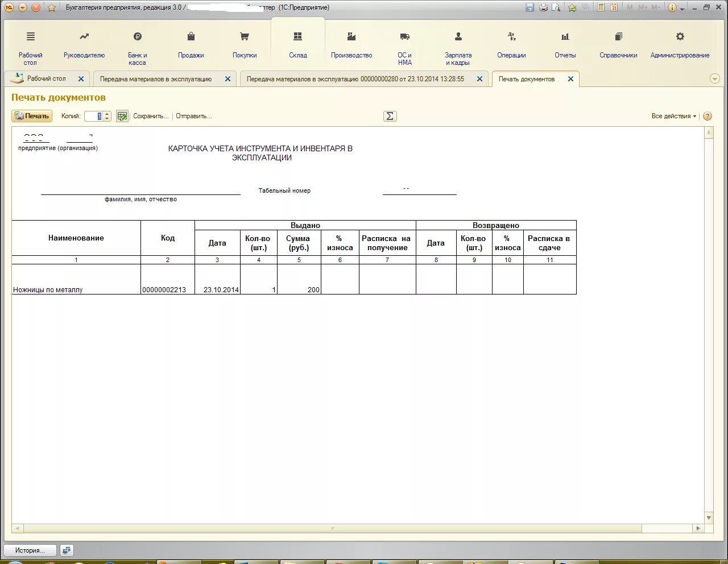Click the История... button
The width and height of the screenshot is (728, 564).
click(31, 550)
